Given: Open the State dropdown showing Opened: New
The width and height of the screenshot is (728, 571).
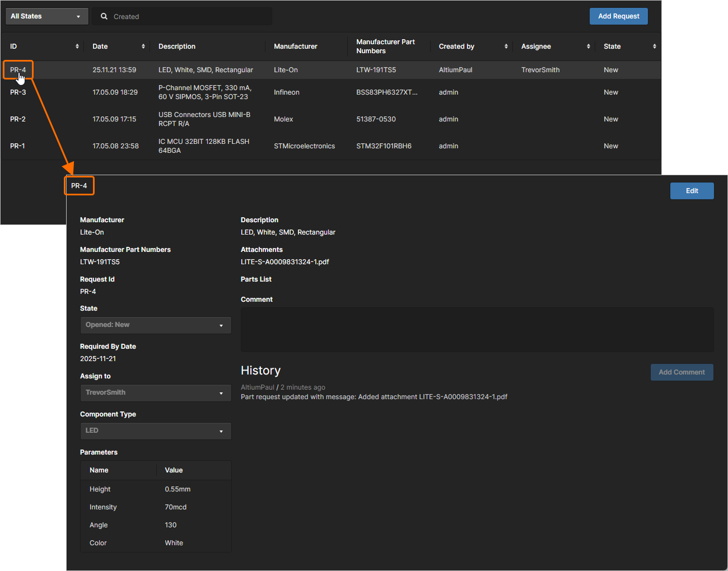Looking at the screenshot, I should click(x=155, y=325).
